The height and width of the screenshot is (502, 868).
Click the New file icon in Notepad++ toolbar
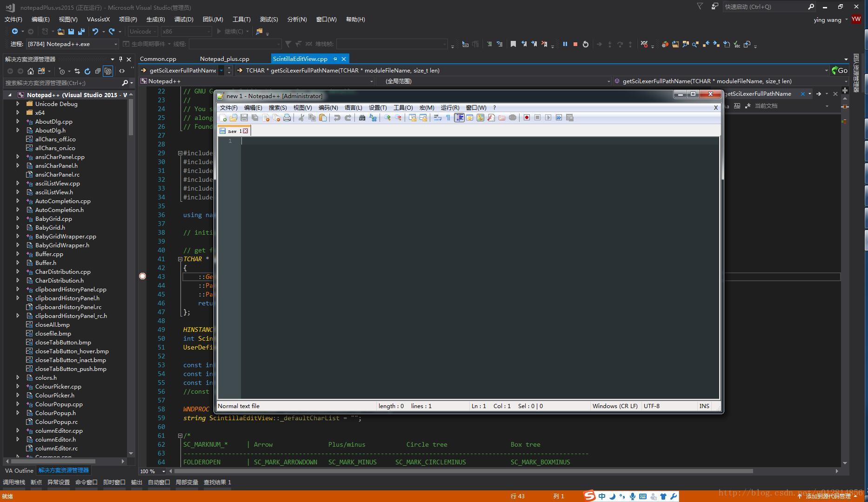[223, 118]
